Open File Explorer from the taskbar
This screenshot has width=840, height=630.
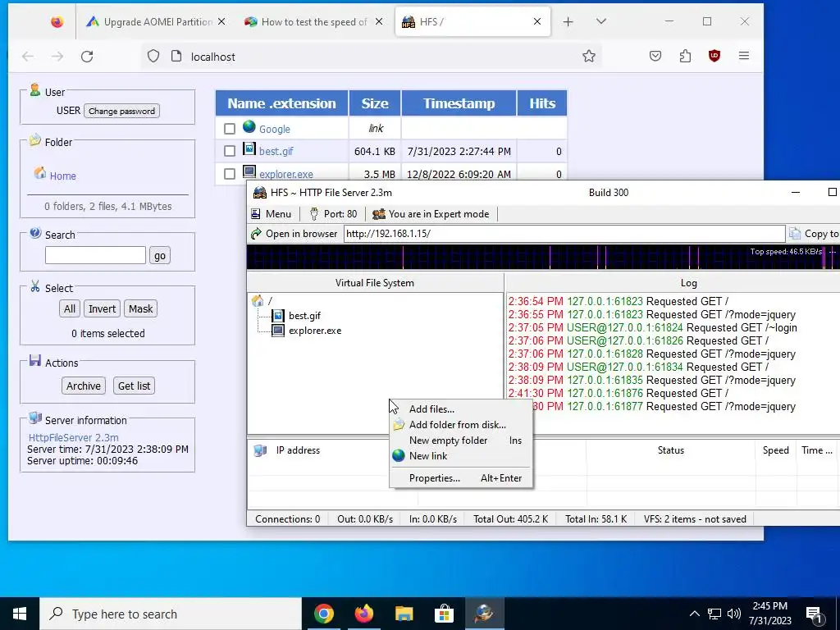tap(404, 614)
